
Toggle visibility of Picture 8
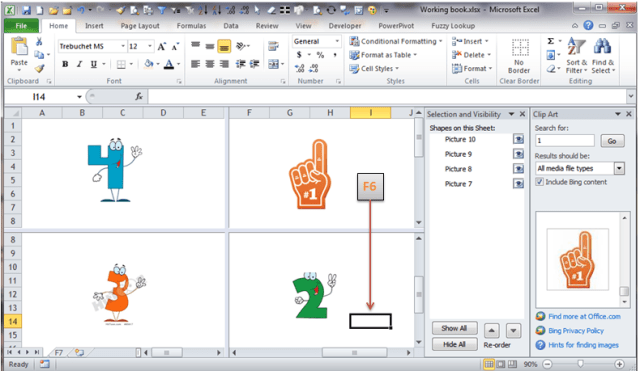click(x=518, y=169)
